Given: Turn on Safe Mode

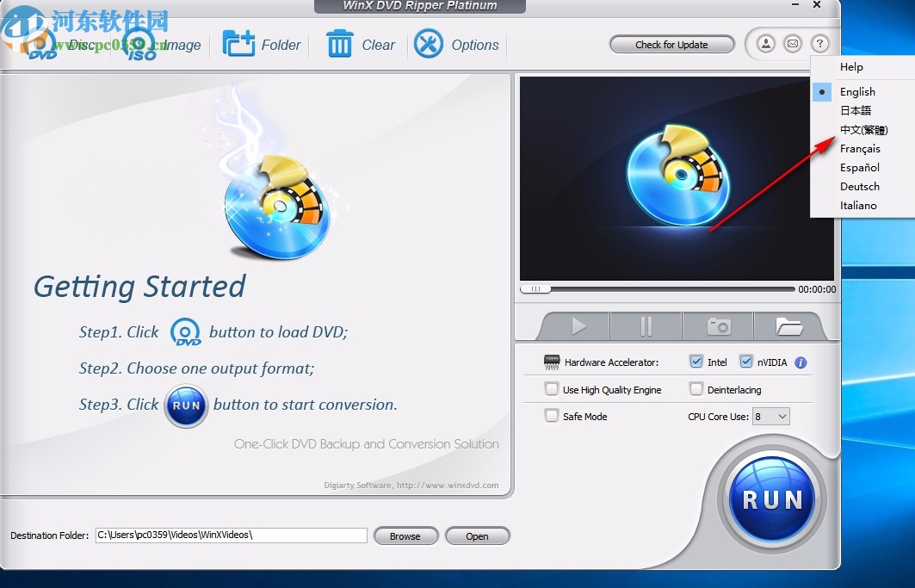Looking at the screenshot, I should 551,416.
